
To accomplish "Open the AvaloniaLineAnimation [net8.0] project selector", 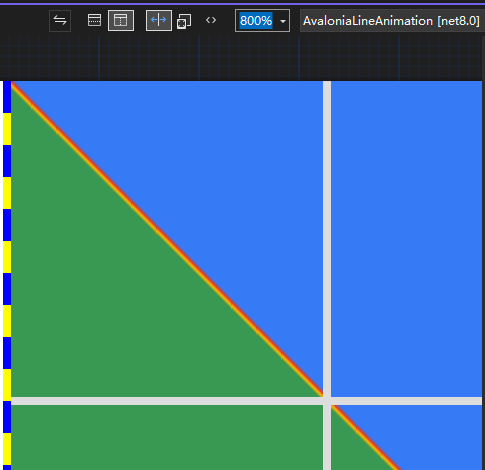I will point(392,21).
